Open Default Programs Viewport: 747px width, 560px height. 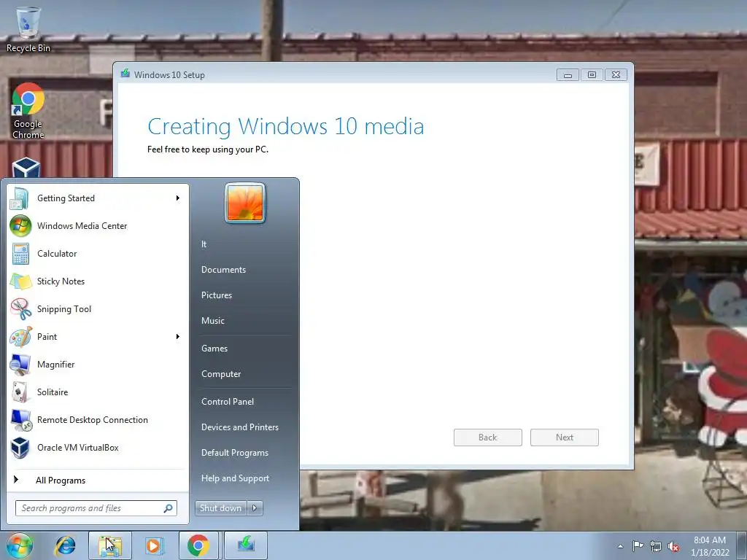(234, 453)
